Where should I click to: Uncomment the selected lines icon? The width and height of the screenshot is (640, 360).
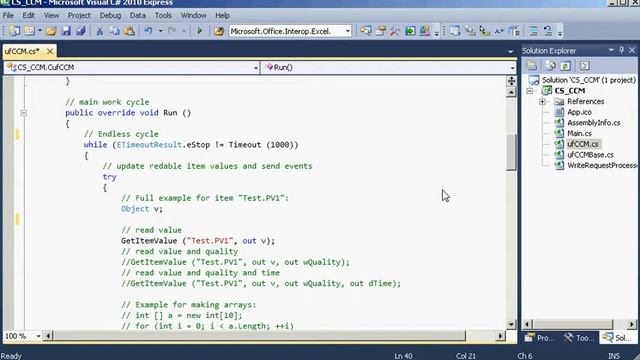pyautogui.click(x=548, y=31)
